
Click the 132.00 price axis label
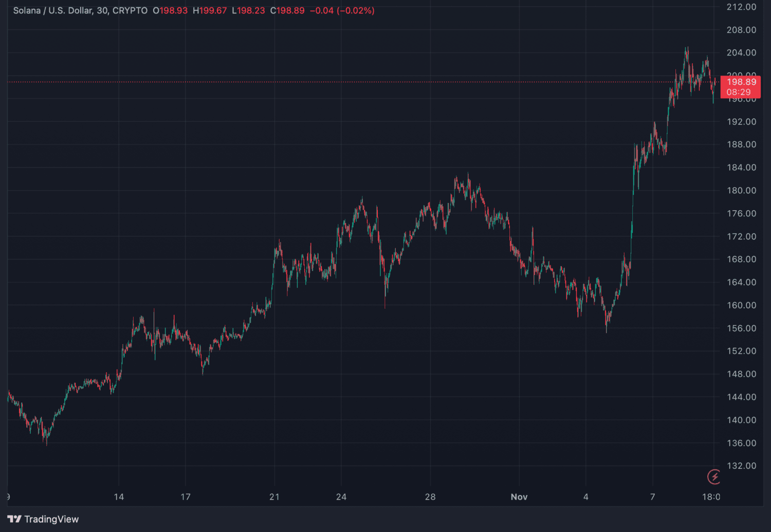(741, 466)
